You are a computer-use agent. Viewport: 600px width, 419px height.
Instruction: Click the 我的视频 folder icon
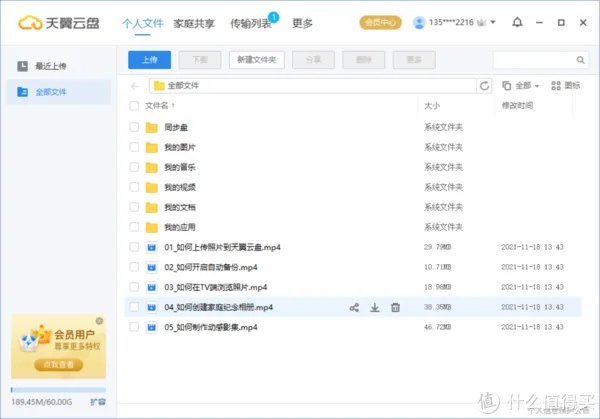[152, 187]
